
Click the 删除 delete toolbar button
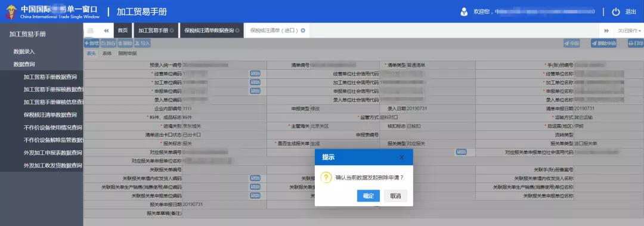pyautogui.click(x=125, y=43)
